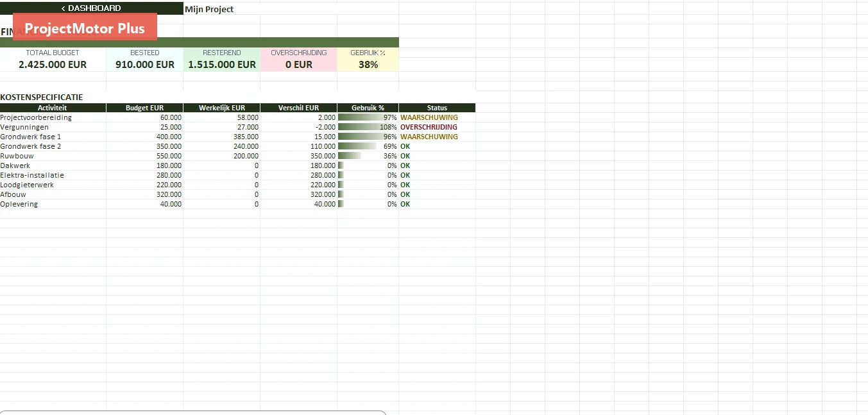Click the Activiteit column header
This screenshot has height=415, width=868.
coord(53,108)
